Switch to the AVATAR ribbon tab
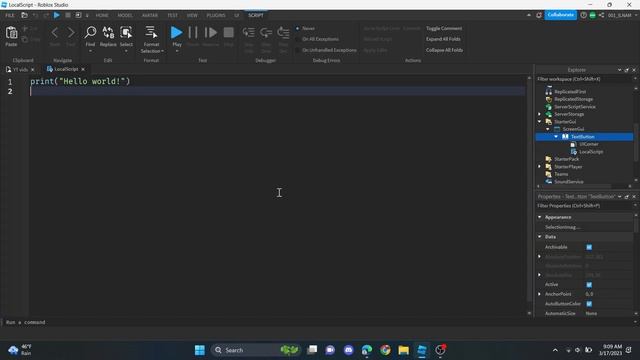Viewport: 640px width, 360px height. pos(150,15)
